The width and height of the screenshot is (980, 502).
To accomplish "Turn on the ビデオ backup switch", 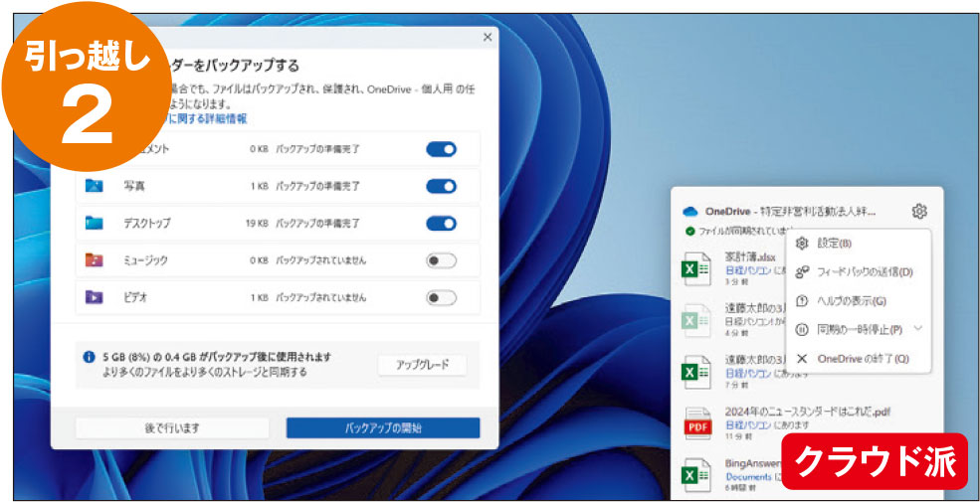I will (x=442, y=298).
